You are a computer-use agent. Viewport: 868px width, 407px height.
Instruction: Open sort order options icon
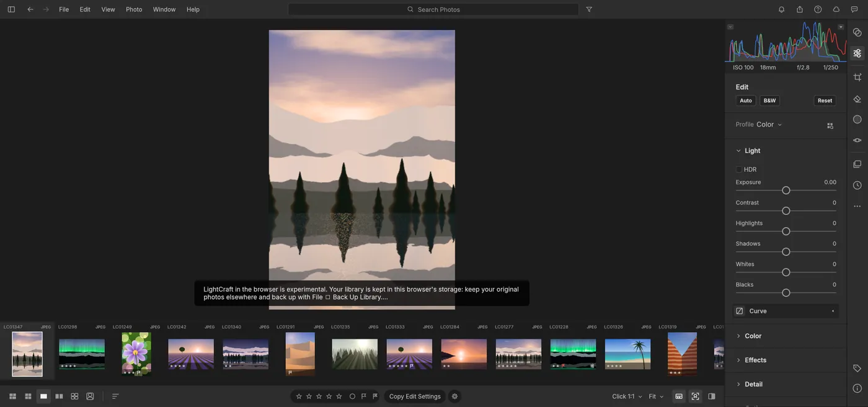click(x=115, y=396)
